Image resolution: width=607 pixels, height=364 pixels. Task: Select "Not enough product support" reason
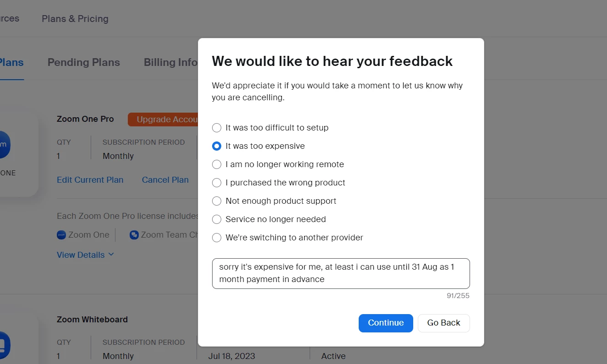(x=217, y=201)
